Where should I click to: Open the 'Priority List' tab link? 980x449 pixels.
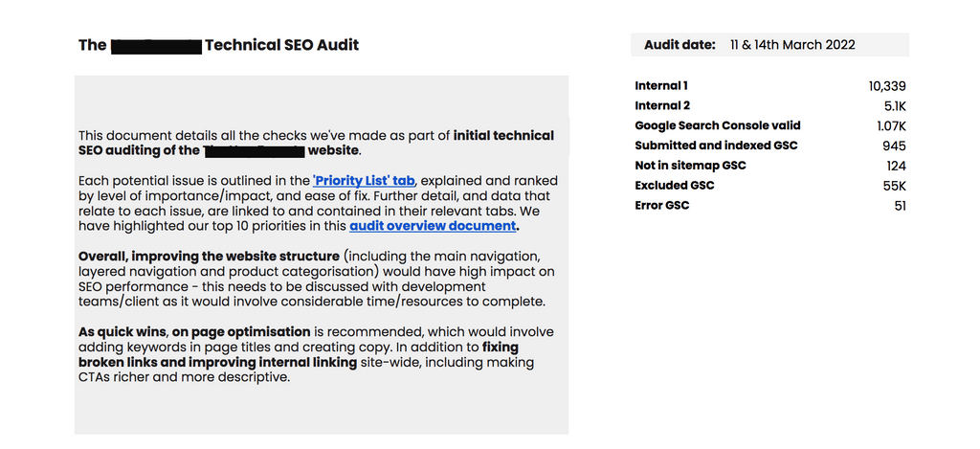coord(364,181)
